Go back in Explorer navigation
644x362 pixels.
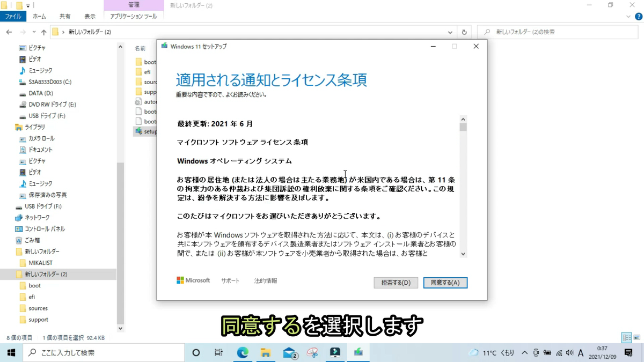pyautogui.click(x=9, y=32)
